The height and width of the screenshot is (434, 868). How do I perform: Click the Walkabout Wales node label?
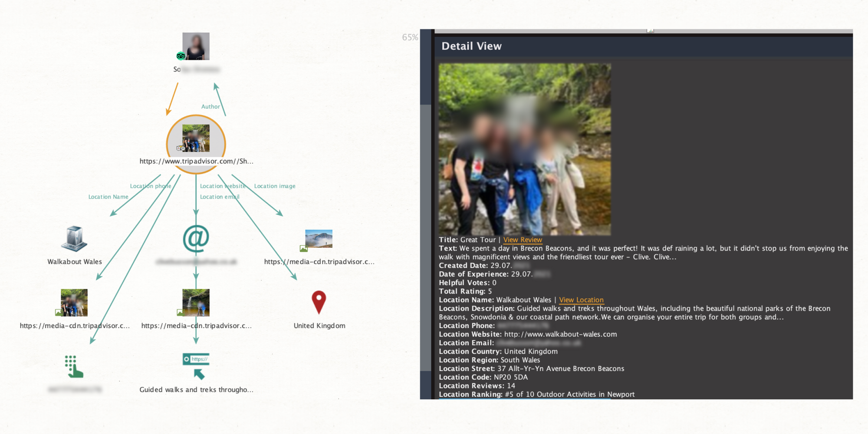pyautogui.click(x=75, y=262)
